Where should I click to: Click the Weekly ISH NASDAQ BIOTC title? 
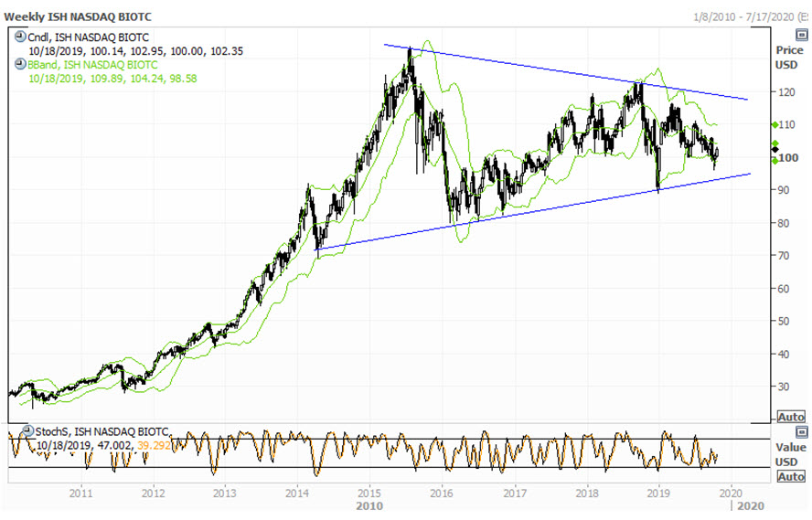pos(78,16)
